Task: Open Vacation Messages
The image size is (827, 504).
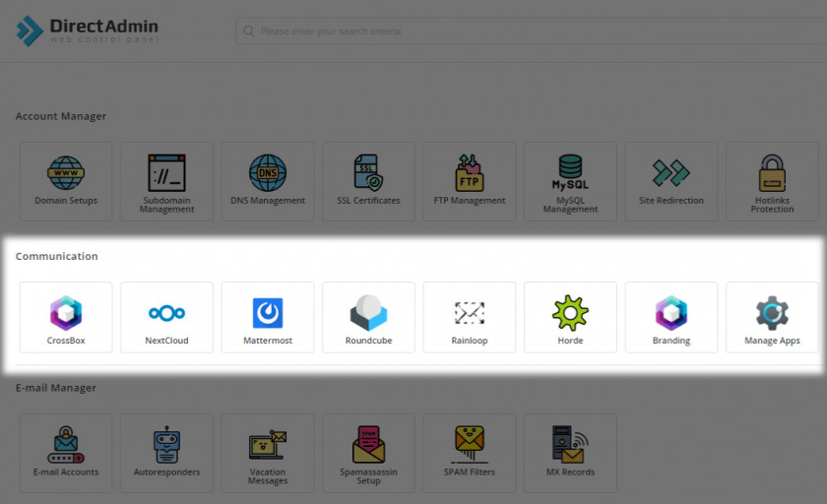Action: (268, 453)
